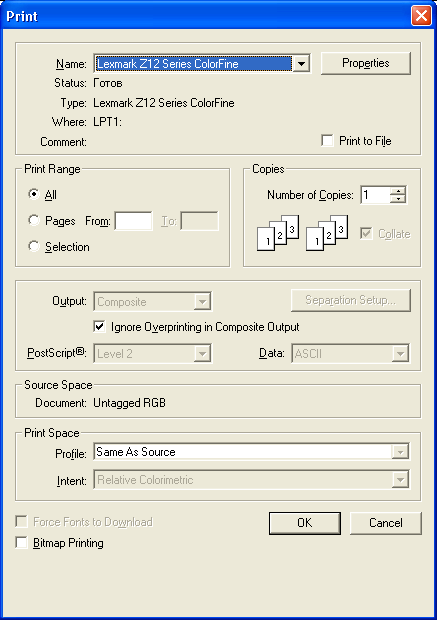The image size is (437, 620).
Task: Enable the Bitmap Printing checkbox
Action: click(21, 542)
